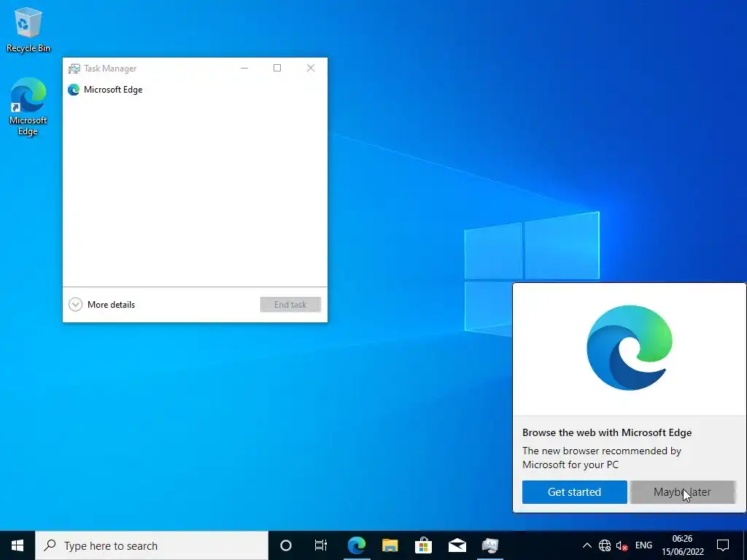Click Task Manager title bar icon
Screen dimensions: 747x560
click(74, 69)
